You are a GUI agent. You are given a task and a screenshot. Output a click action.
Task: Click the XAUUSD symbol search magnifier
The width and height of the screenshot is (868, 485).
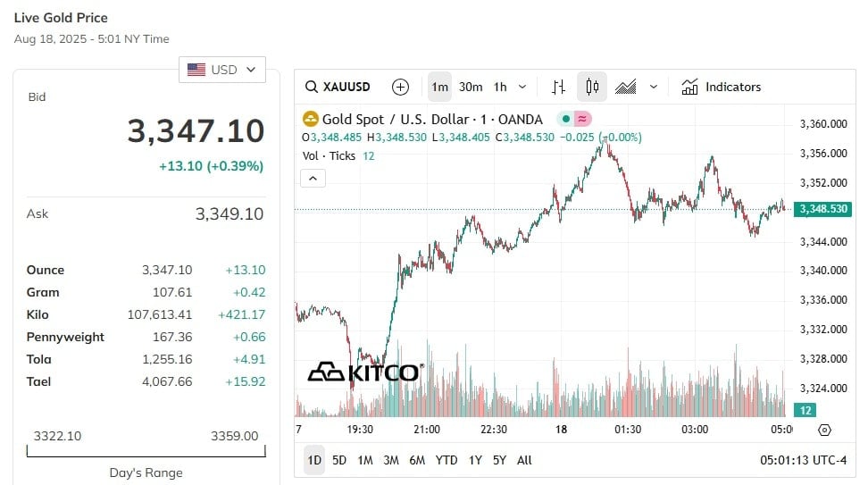pos(312,87)
